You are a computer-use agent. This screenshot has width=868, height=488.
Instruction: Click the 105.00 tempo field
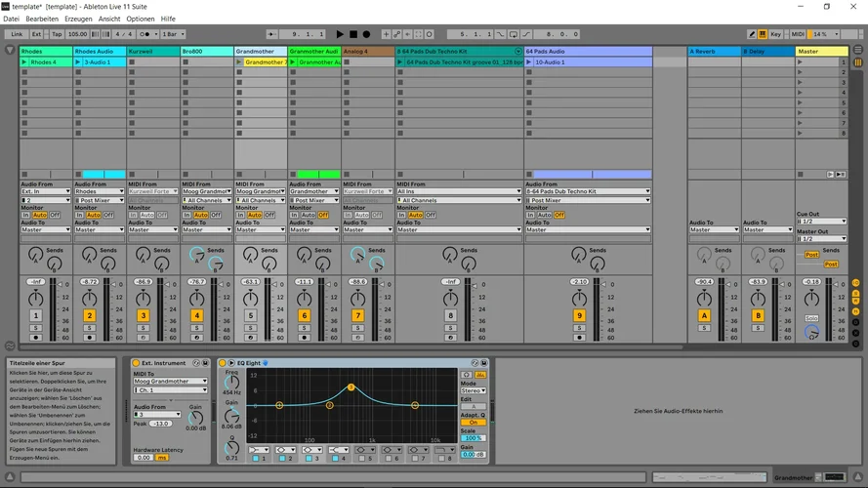[77, 34]
